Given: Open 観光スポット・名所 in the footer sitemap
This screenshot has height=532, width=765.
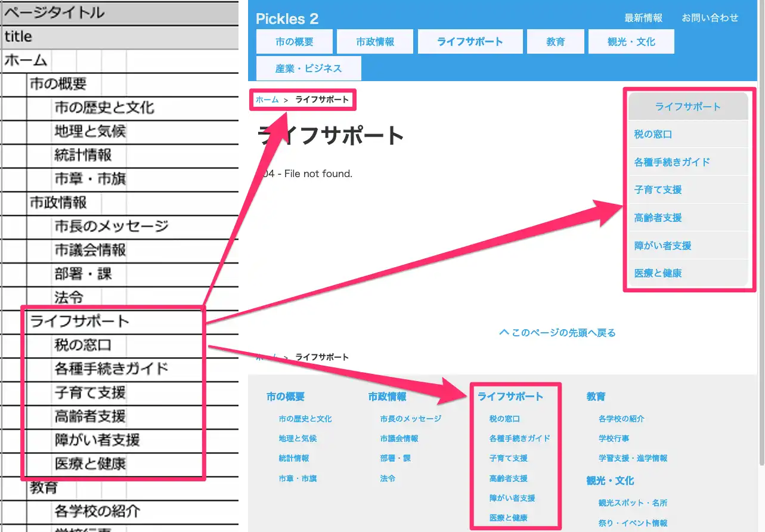Looking at the screenshot, I should [633, 503].
